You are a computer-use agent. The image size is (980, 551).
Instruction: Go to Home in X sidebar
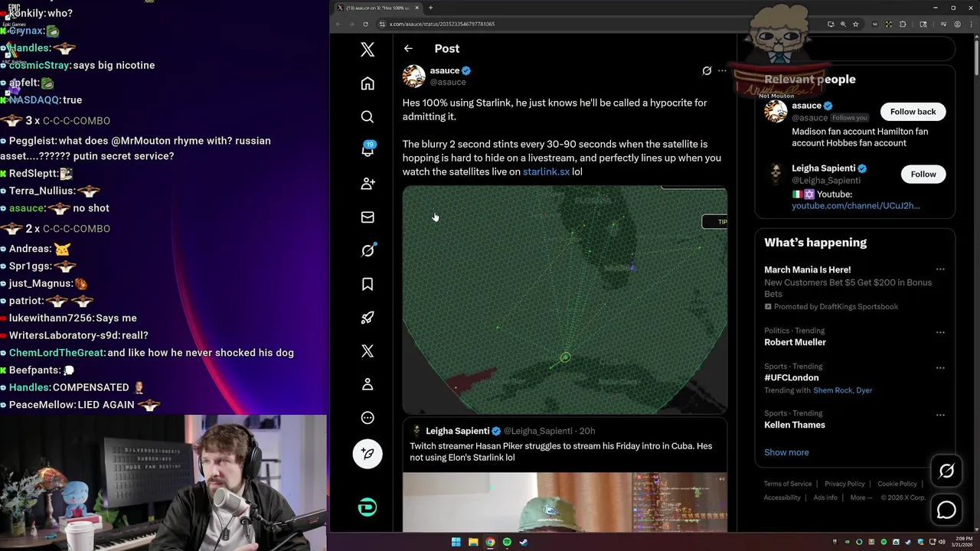pos(367,83)
